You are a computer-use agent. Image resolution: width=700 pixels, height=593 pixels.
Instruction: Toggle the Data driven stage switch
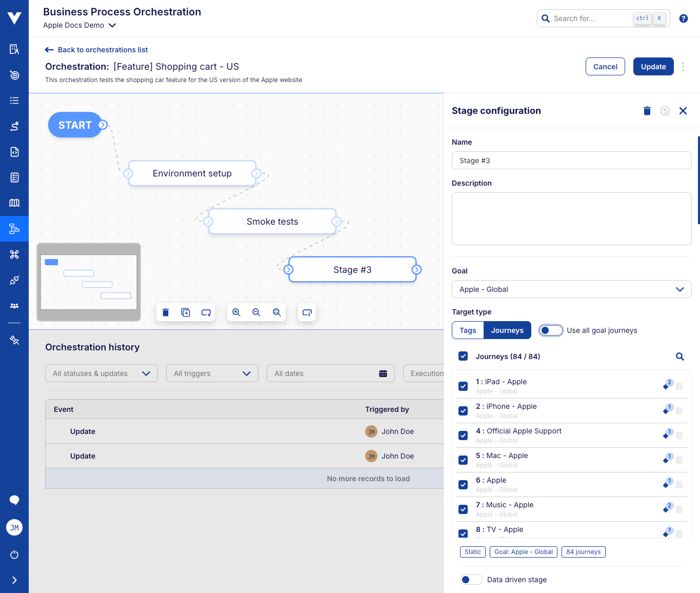click(471, 580)
